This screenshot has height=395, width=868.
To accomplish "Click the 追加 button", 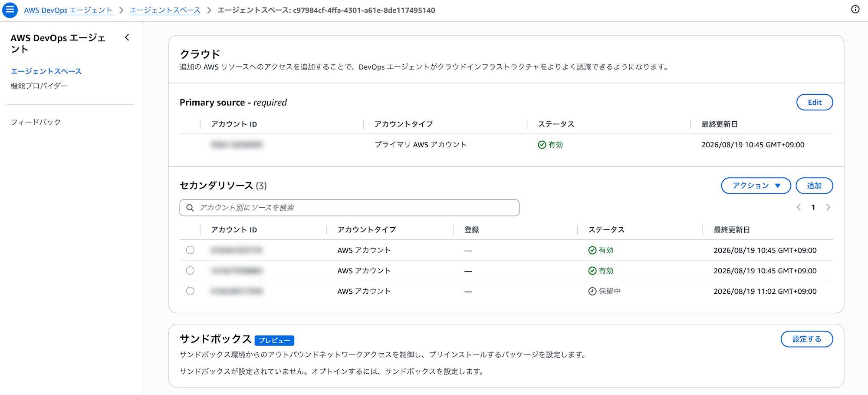I will (x=814, y=186).
